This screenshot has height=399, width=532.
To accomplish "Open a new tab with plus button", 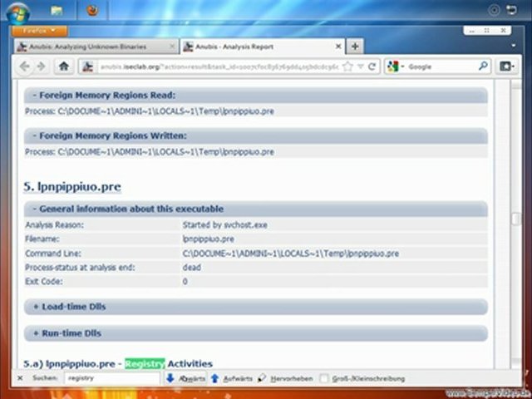I will pyautogui.click(x=355, y=47).
